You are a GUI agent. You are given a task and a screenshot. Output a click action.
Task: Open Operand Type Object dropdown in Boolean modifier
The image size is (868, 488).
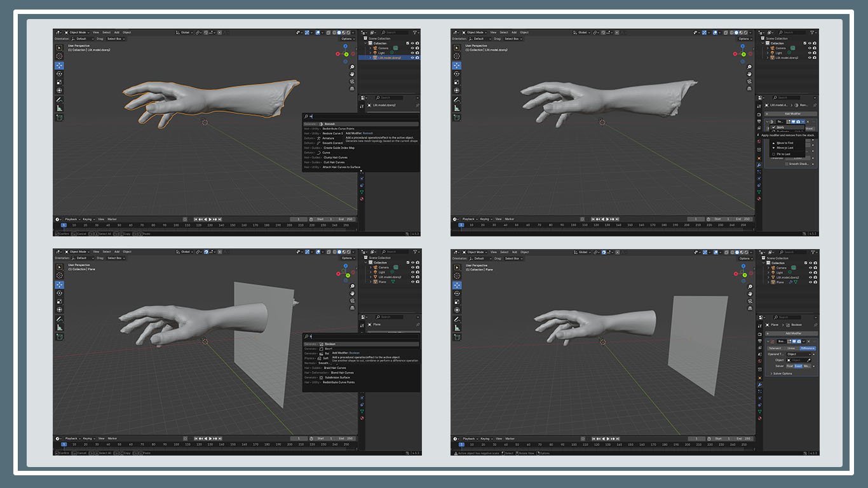pyautogui.click(x=799, y=354)
